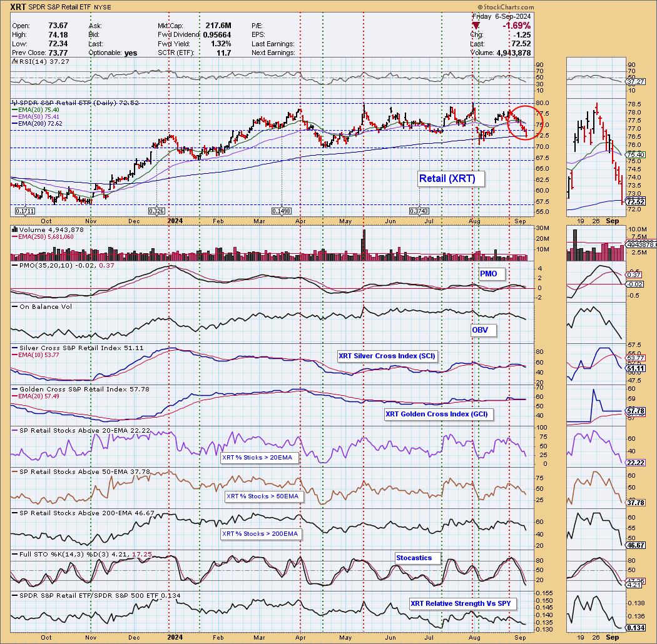
Task: Click the 22.22 value tag on zoom panel
Action: coord(635,462)
